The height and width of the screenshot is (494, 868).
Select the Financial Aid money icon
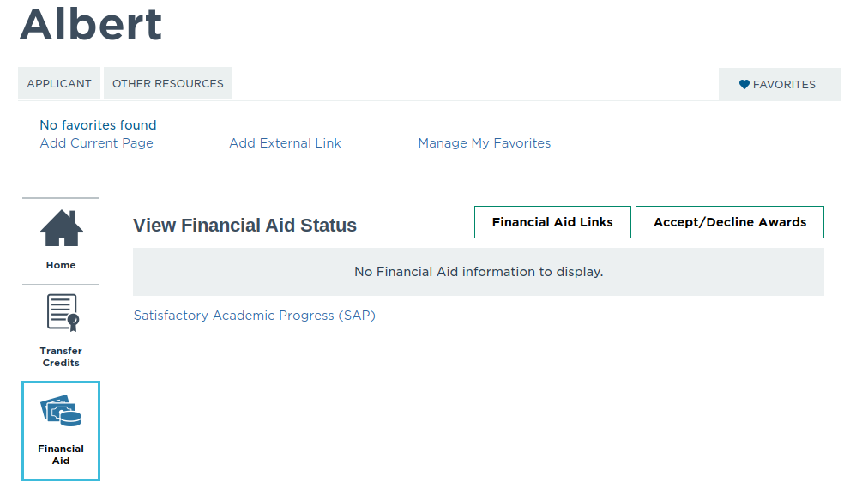[61, 412]
